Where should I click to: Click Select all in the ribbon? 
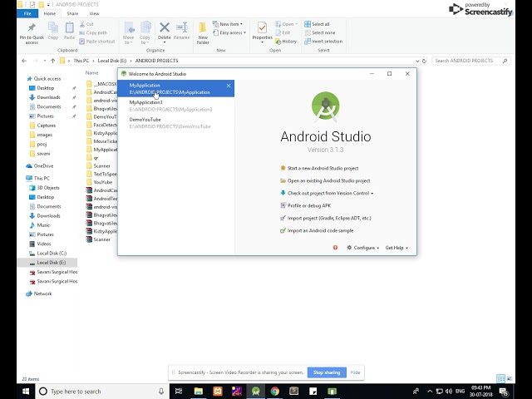pos(317,24)
